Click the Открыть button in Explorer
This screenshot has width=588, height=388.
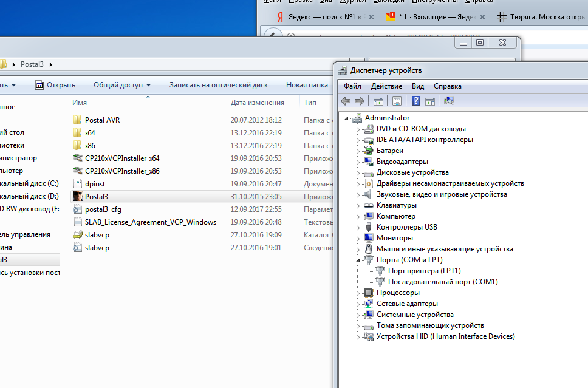[55, 85]
